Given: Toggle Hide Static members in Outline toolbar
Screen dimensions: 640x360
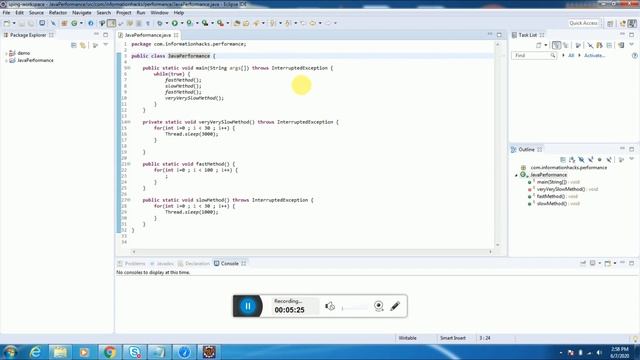Looking at the screenshot, I should 591,160.
